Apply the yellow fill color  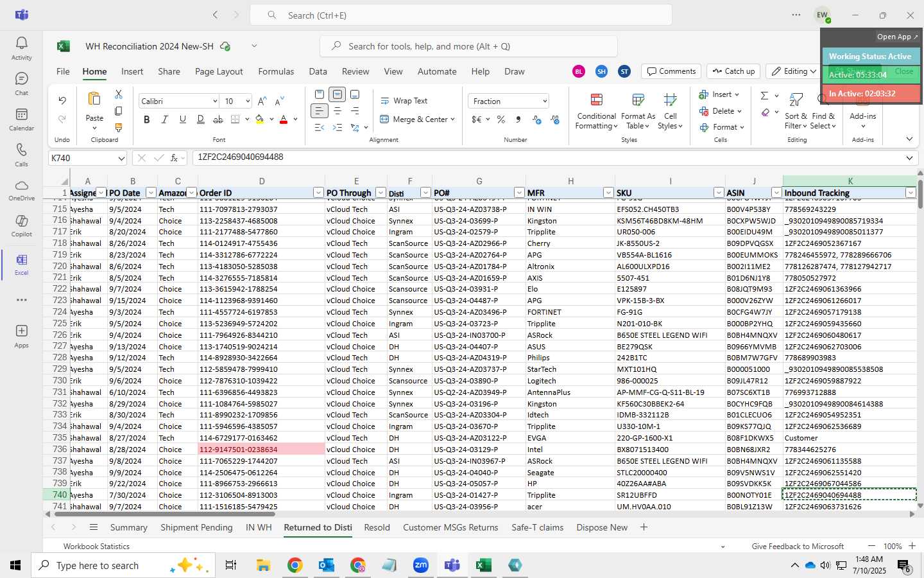pyautogui.click(x=260, y=119)
